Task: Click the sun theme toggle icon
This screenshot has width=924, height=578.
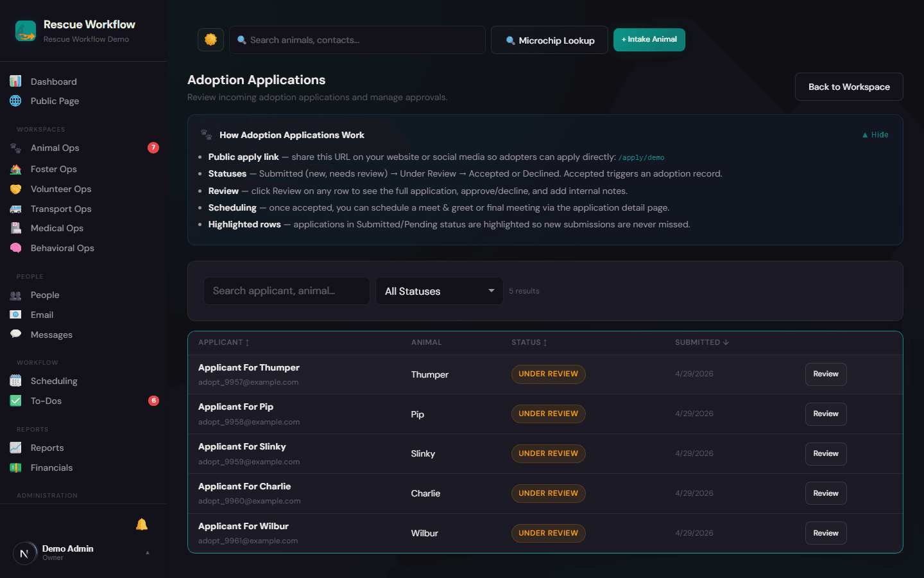Action: tap(210, 40)
